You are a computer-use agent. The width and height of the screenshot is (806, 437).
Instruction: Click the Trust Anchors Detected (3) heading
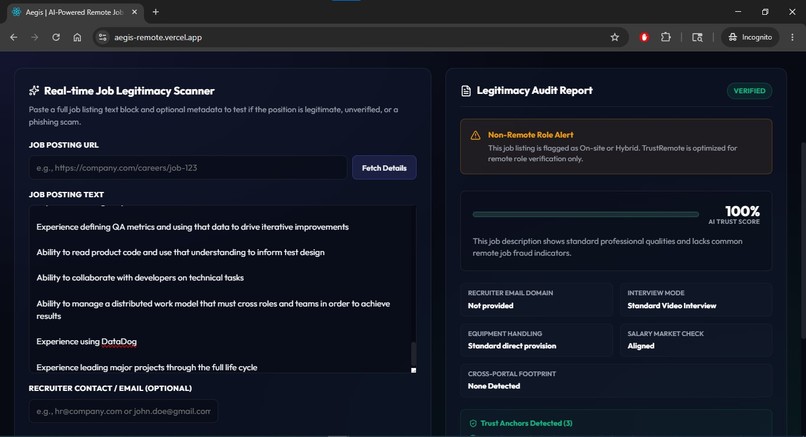point(526,423)
